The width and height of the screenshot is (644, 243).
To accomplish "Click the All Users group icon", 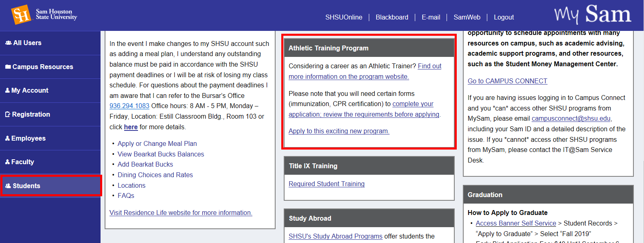I will (8, 43).
